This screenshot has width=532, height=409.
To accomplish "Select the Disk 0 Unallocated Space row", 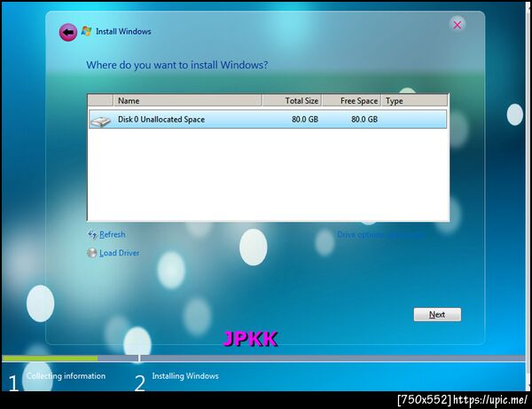I will click(x=268, y=119).
